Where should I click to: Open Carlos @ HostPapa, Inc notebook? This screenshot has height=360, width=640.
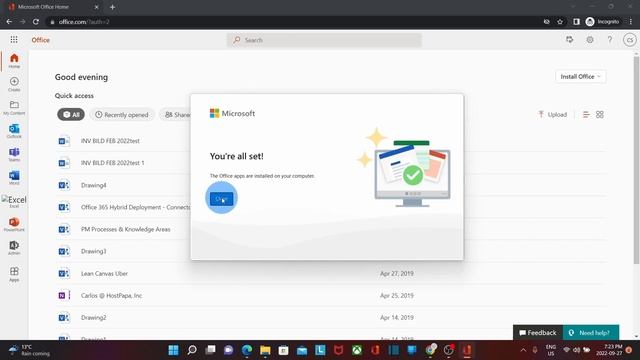click(x=111, y=296)
